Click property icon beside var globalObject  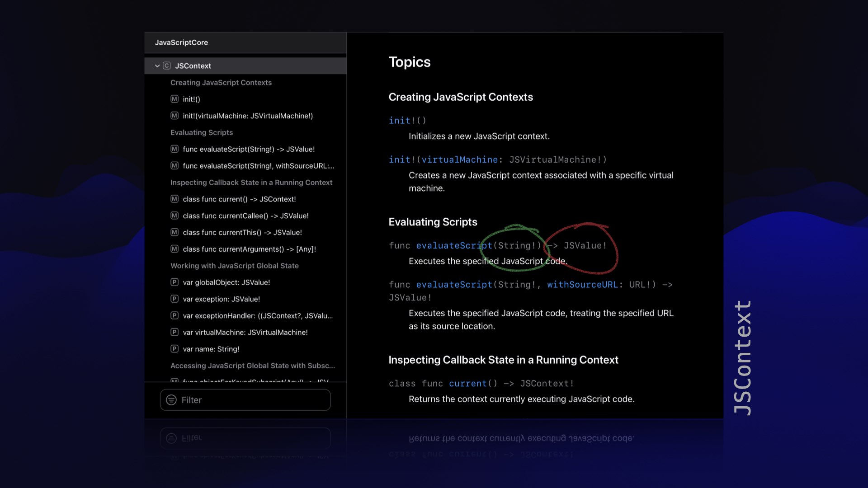tap(175, 282)
